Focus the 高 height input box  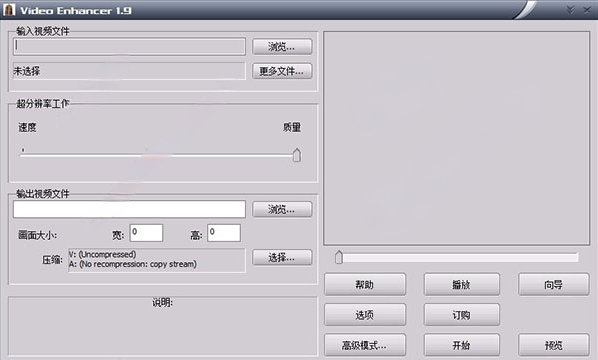[224, 233]
